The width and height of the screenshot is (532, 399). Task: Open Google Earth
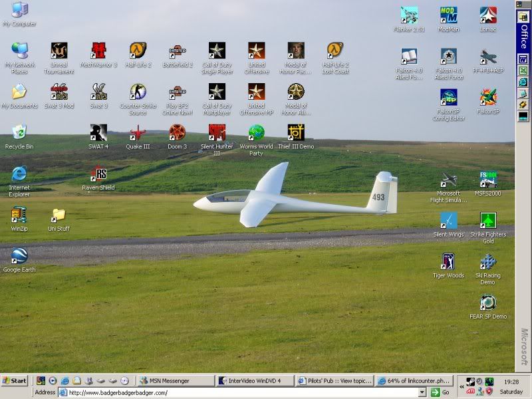19,256
